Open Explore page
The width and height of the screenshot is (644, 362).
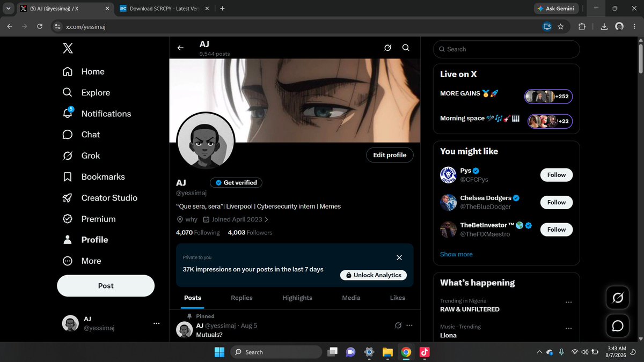[86, 92]
